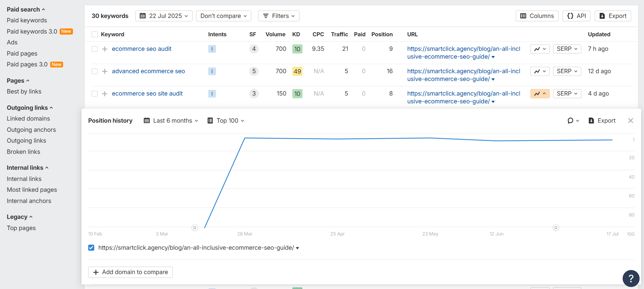Uncheck the smartclick.agency URL in chart legend
This screenshot has width=644, height=289.
(x=91, y=248)
